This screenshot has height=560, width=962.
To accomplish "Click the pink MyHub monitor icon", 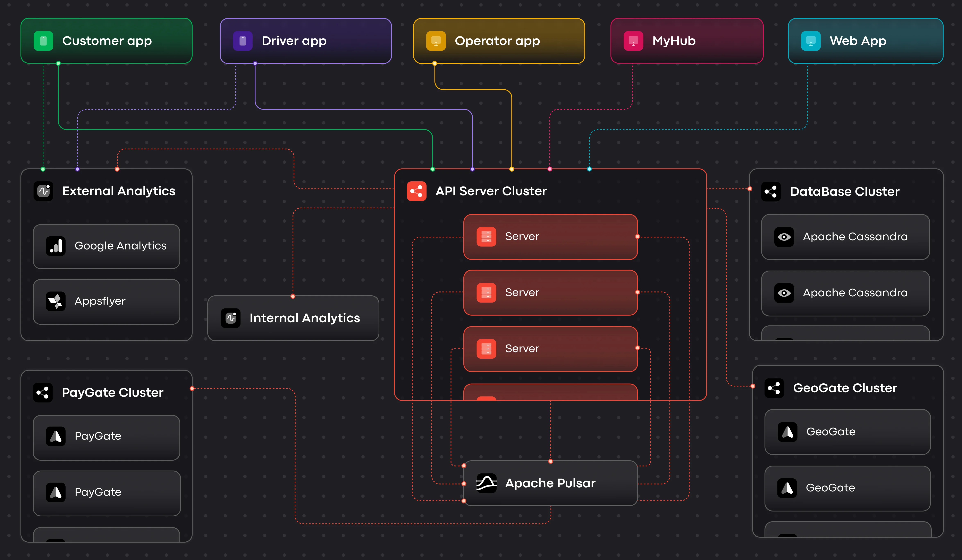I will point(633,41).
